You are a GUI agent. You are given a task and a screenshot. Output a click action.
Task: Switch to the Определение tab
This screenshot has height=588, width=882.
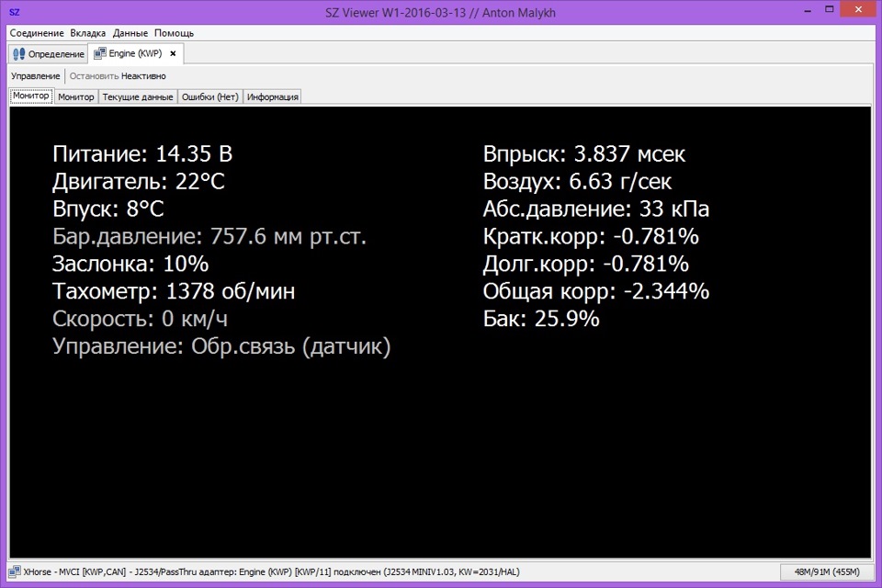click(49, 54)
